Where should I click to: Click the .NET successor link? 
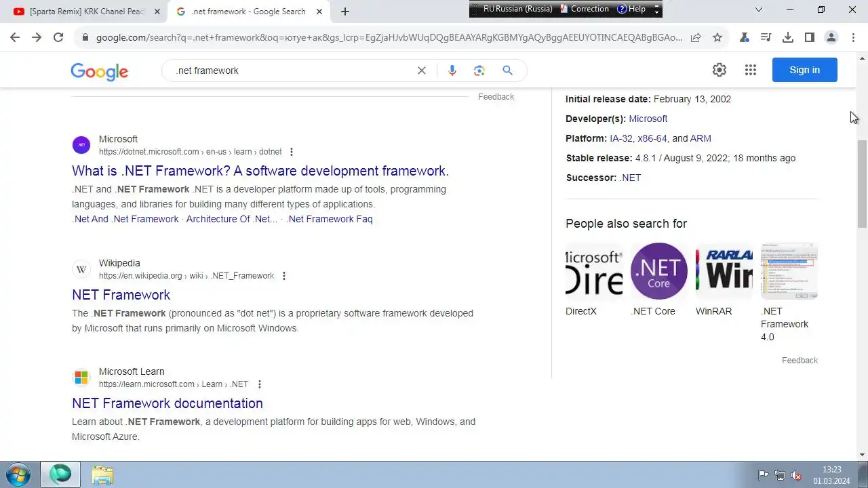(x=630, y=178)
